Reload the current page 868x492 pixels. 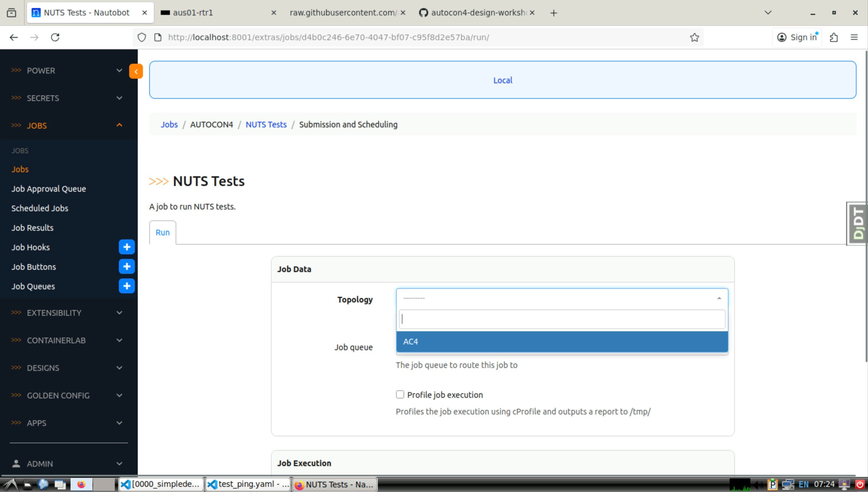55,37
